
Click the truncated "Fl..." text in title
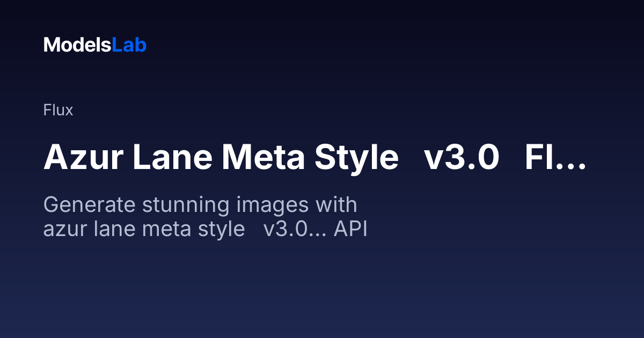coord(555,157)
